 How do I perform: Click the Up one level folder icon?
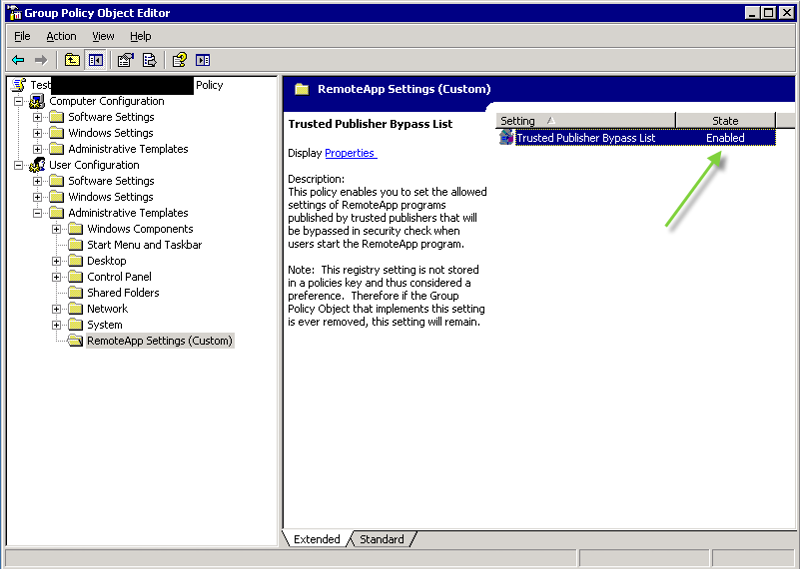(x=72, y=60)
